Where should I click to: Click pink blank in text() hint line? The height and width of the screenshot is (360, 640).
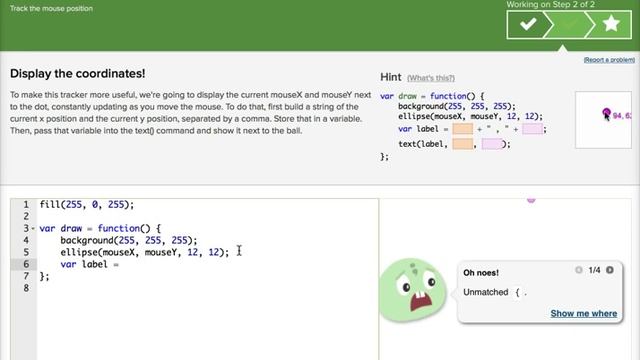click(492, 144)
